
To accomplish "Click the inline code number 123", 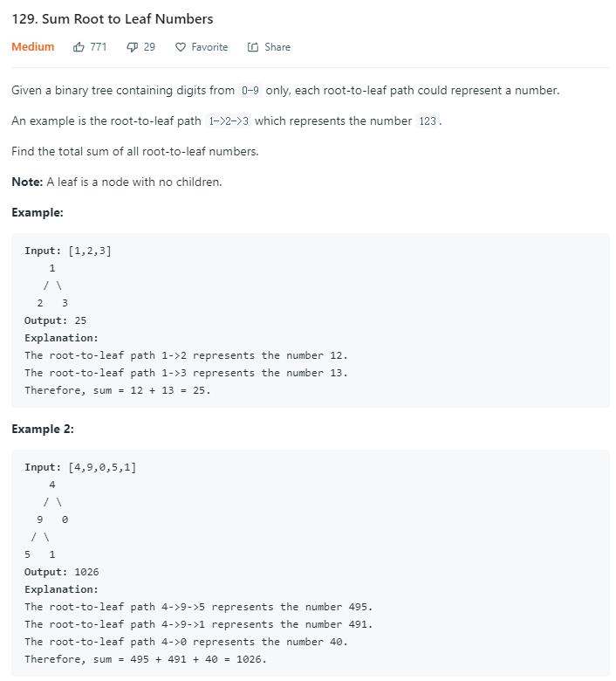I will pyautogui.click(x=428, y=120).
